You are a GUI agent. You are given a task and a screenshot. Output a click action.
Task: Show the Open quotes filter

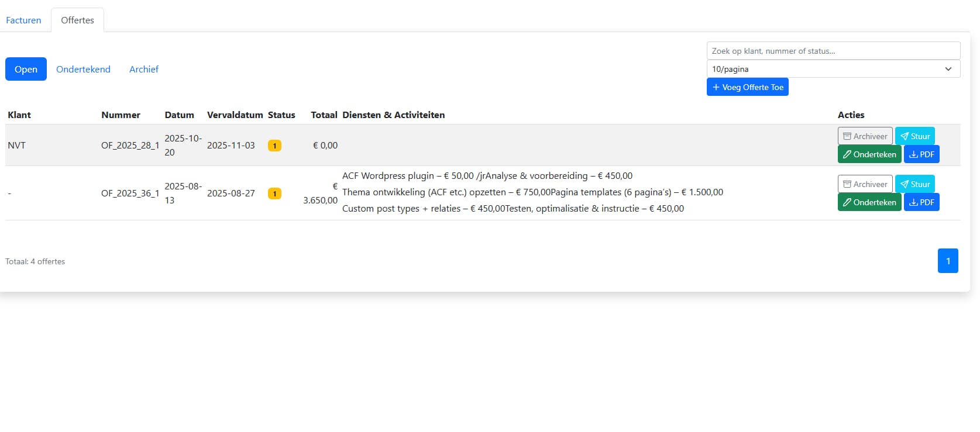pyautogui.click(x=26, y=69)
